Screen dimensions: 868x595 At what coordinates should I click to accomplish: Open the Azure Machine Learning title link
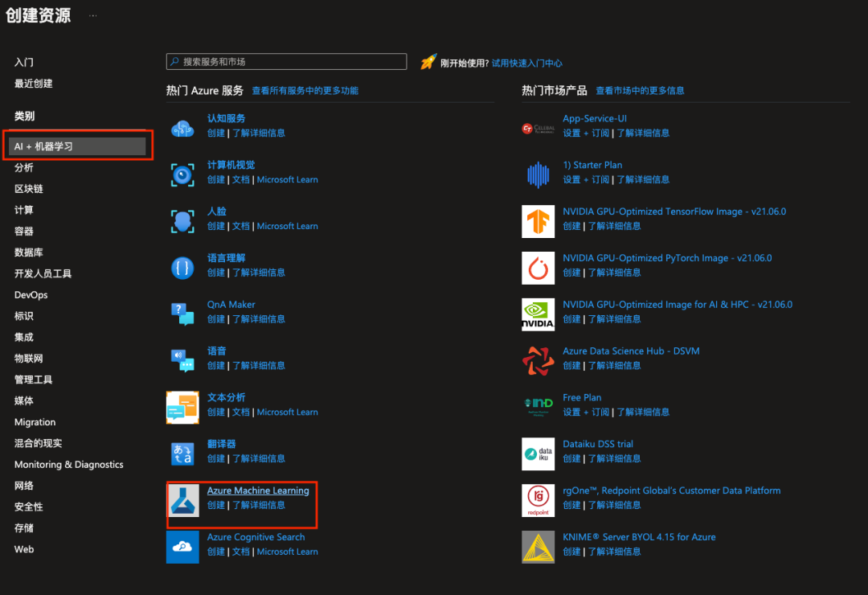(258, 490)
